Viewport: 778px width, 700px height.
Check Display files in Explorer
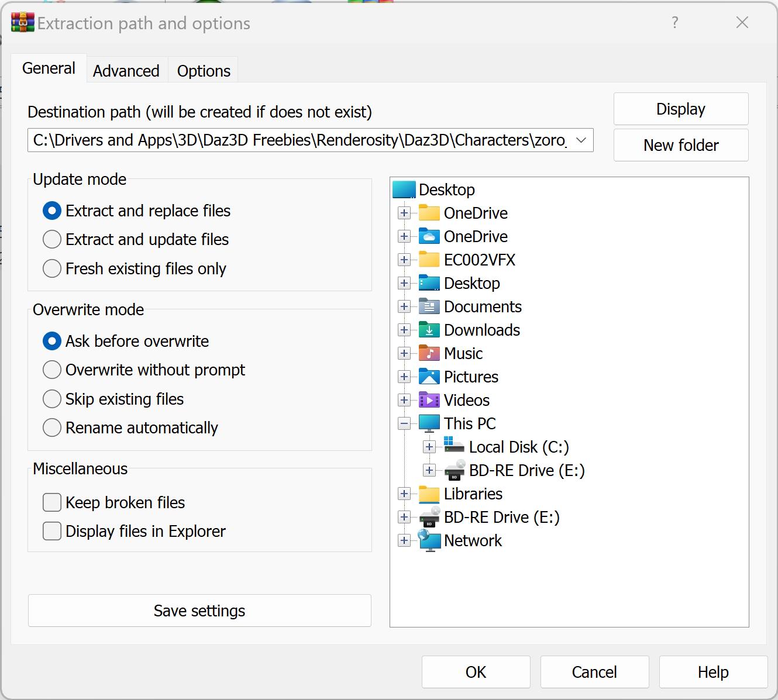pyautogui.click(x=51, y=530)
